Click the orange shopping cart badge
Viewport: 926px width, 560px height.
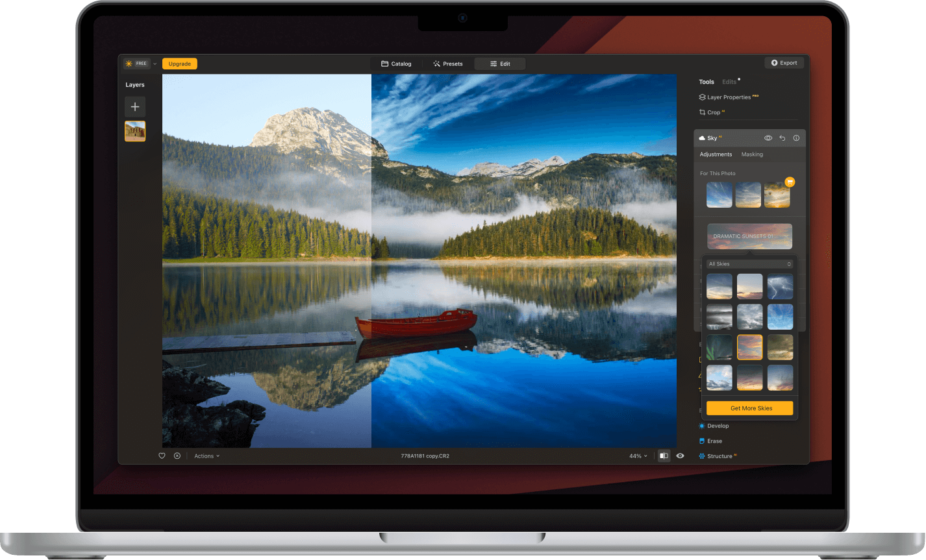tap(790, 182)
